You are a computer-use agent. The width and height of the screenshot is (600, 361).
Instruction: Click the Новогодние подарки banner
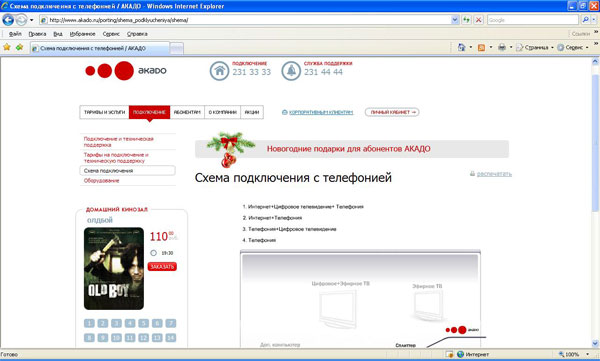click(352, 149)
